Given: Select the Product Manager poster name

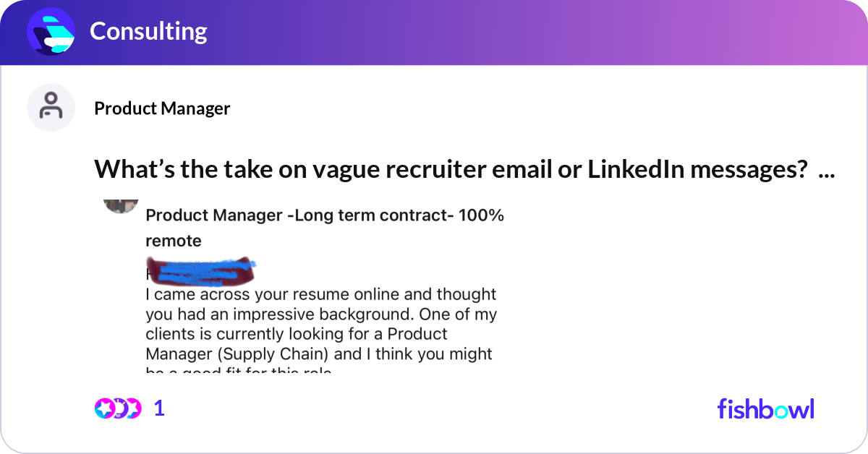Looking at the screenshot, I should pos(161,108).
